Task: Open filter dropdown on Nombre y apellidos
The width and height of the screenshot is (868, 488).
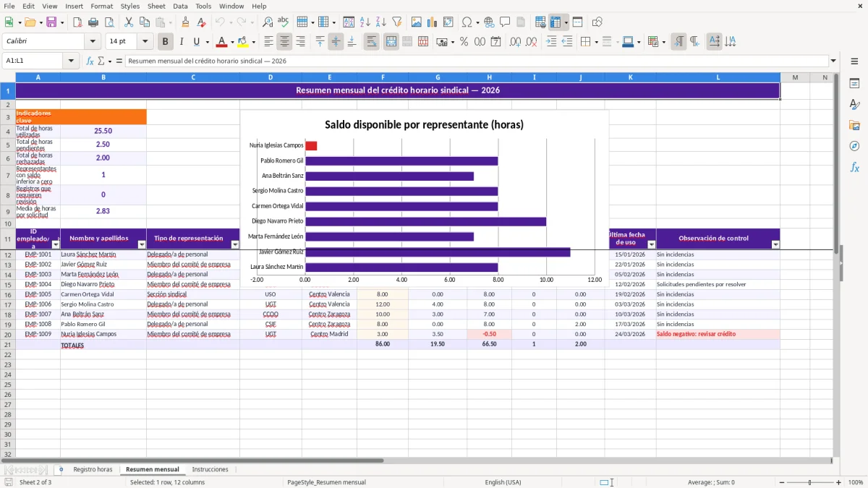Action: (x=142, y=244)
